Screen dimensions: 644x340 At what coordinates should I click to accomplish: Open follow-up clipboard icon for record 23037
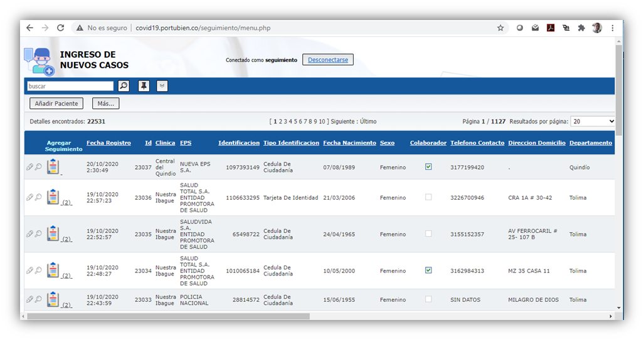(x=53, y=167)
